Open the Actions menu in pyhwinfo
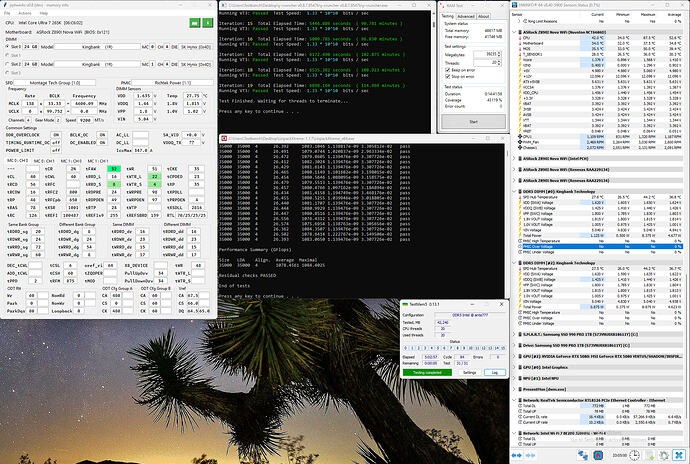This screenshot has height=464, width=690. pos(25,13)
